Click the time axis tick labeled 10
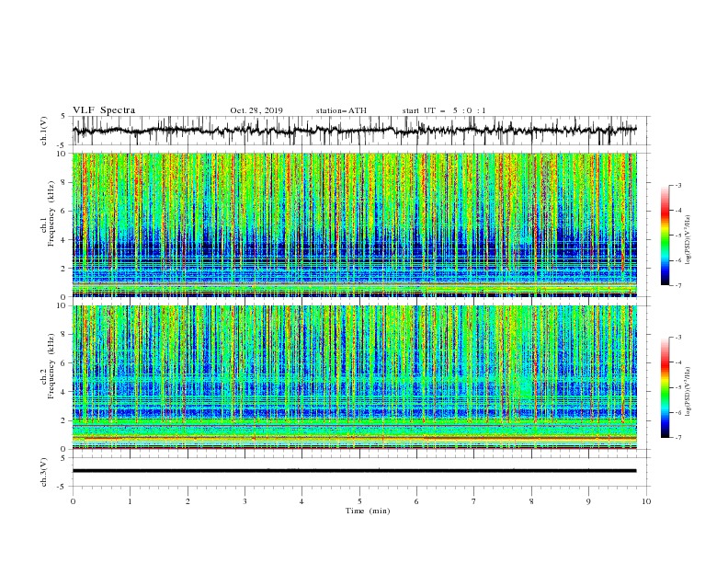Viewport: 728px width, 563px height. [646, 501]
